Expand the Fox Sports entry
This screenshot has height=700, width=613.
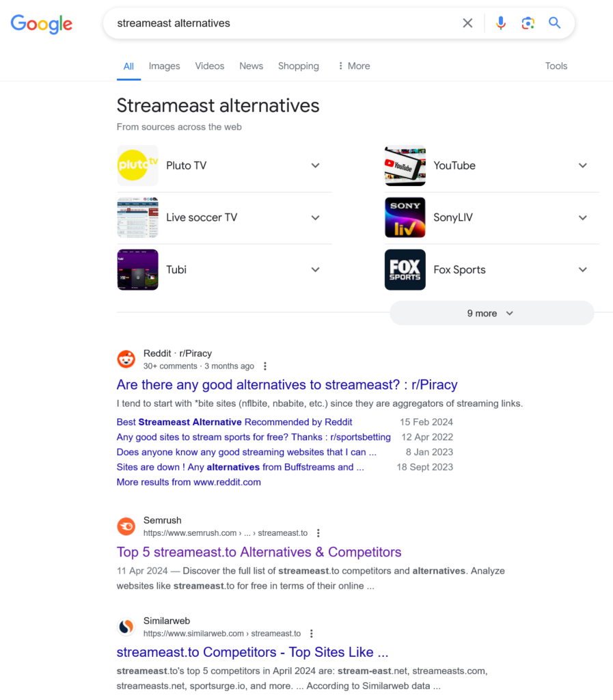(582, 269)
